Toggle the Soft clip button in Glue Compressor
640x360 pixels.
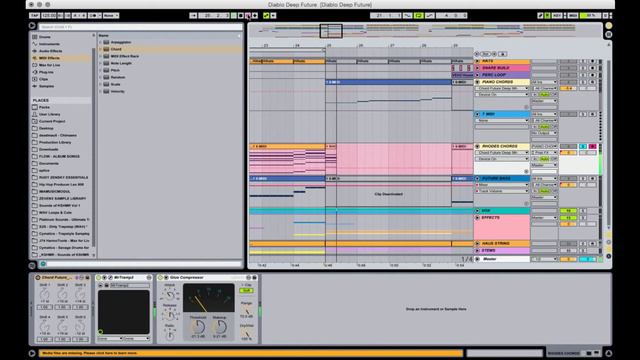point(246,290)
